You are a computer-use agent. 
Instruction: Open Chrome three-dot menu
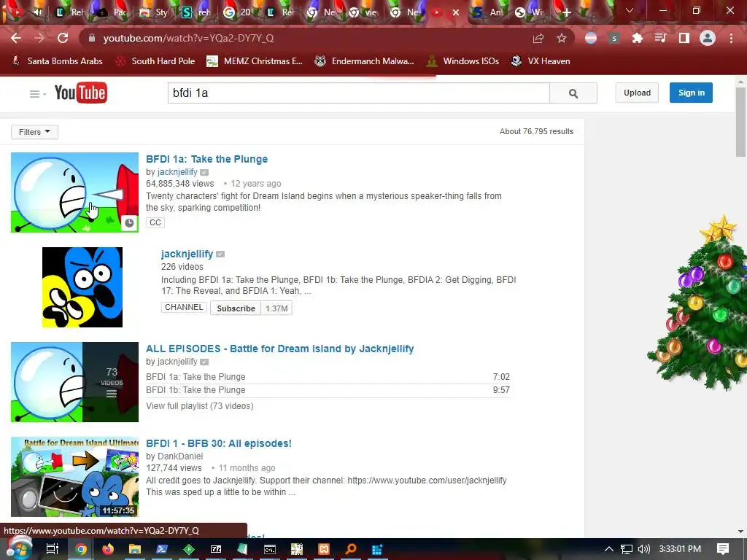731,38
